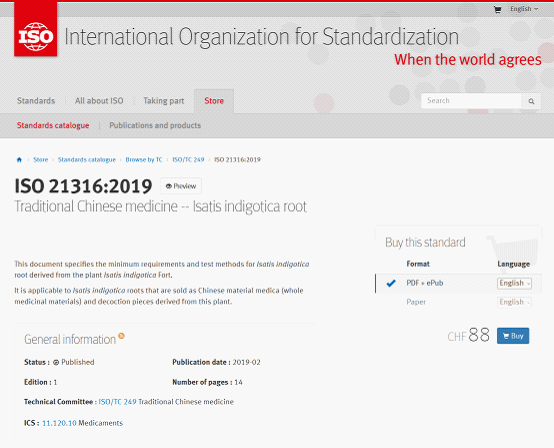Click the search magnifier icon
The image size is (554, 448).
(x=531, y=101)
